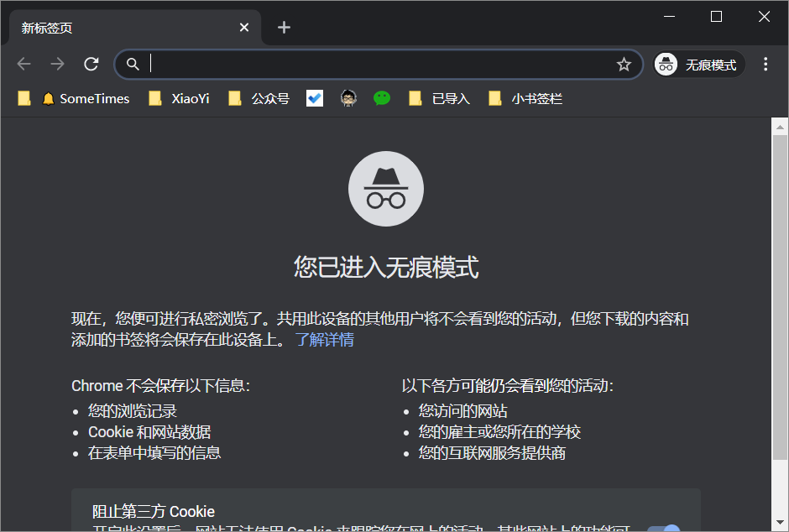Click the 您已进入无痕模式 heading
Screen dimensions: 789x532
pyautogui.click(x=386, y=267)
